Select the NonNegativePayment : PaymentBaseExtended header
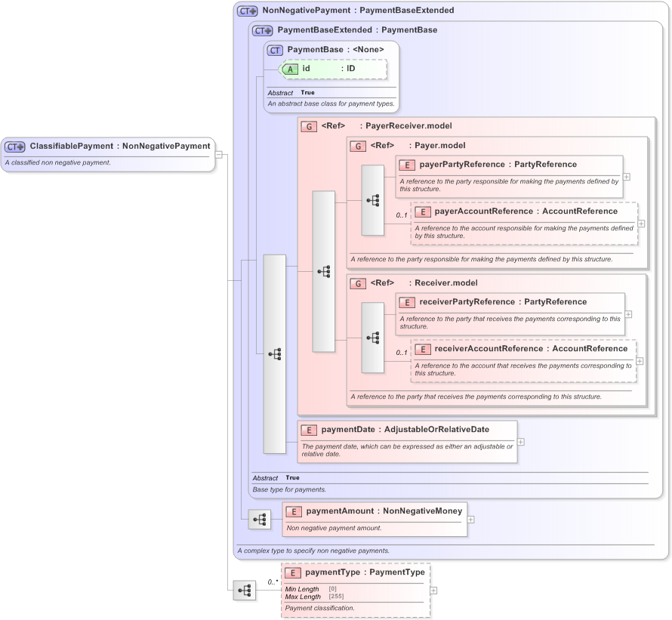This screenshot has width=672, height=620. [359, 11]
